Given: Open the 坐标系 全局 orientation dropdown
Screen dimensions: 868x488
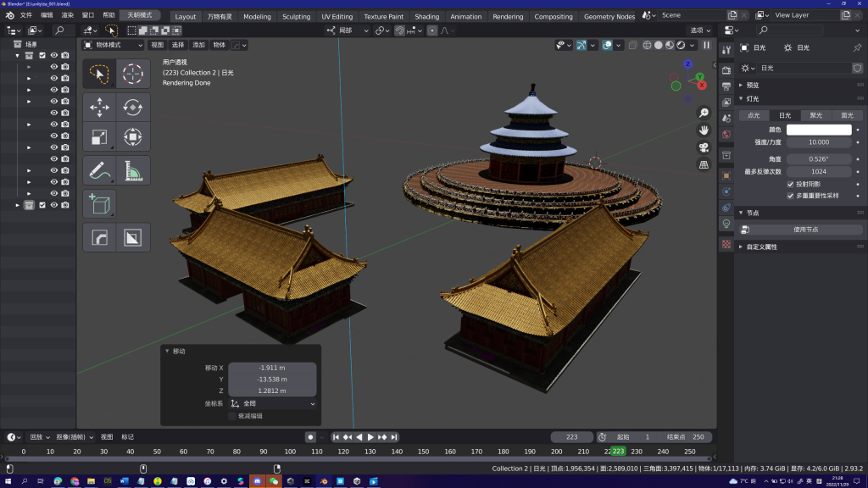Looking at the screenshot, I should click(272, 404).
